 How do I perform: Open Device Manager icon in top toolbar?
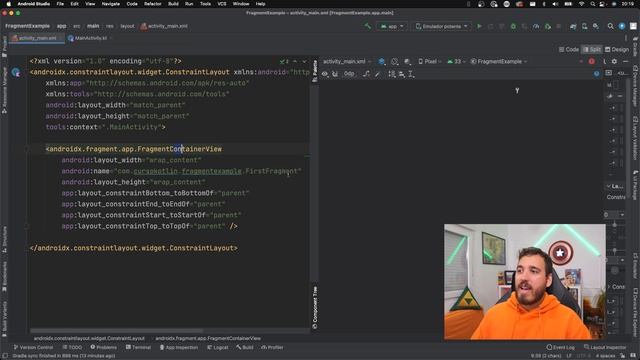click(584, 26)
